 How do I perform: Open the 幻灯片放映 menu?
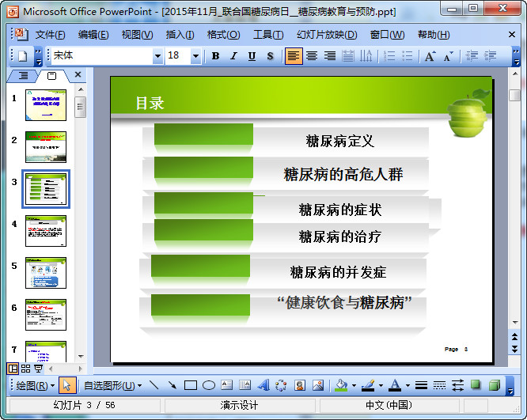coord(327,35)
